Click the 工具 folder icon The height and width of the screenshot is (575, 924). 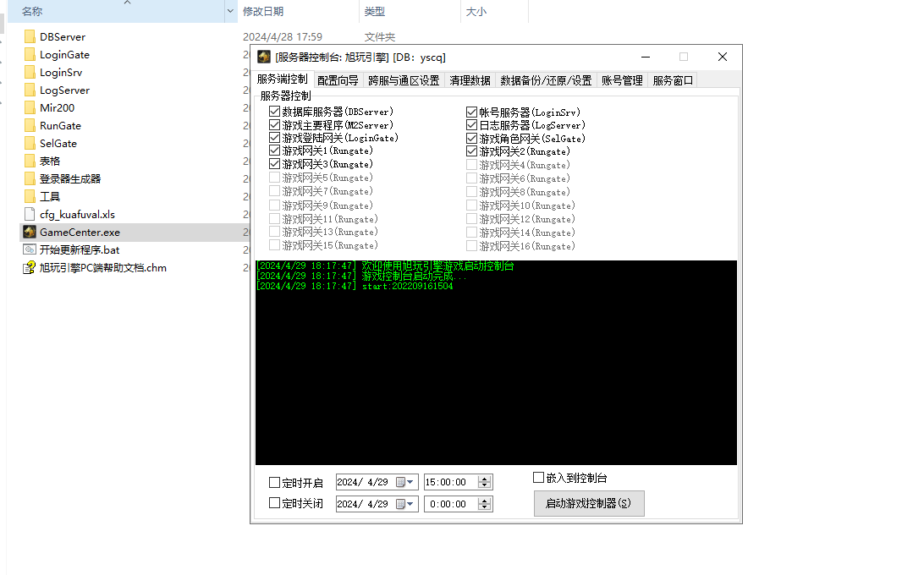[x=30, y=196]
